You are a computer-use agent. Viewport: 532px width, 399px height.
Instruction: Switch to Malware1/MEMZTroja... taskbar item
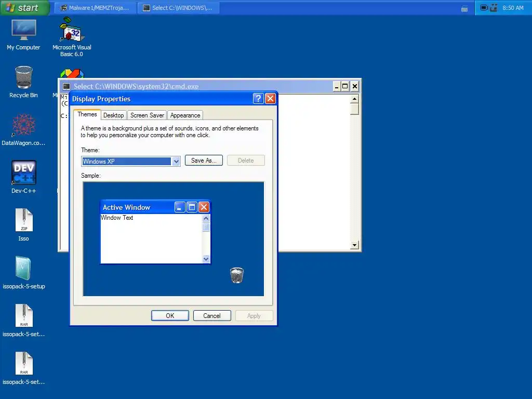pyautogui.click(x=95, y=8)
